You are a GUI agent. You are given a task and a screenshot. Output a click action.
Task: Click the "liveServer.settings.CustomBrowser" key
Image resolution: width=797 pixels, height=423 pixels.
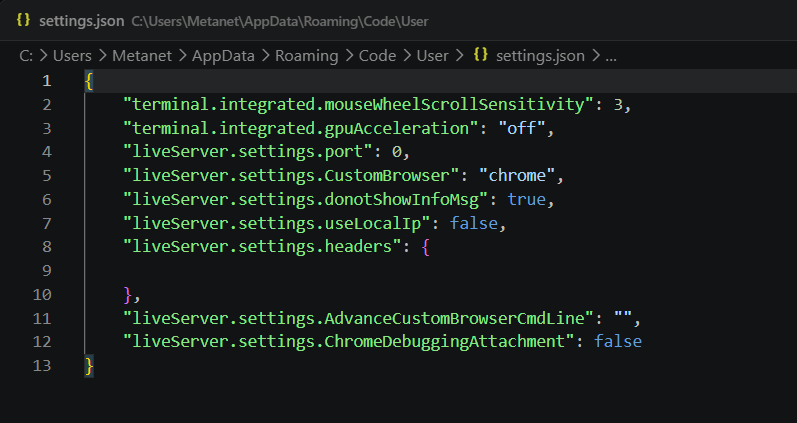(291, 175)
